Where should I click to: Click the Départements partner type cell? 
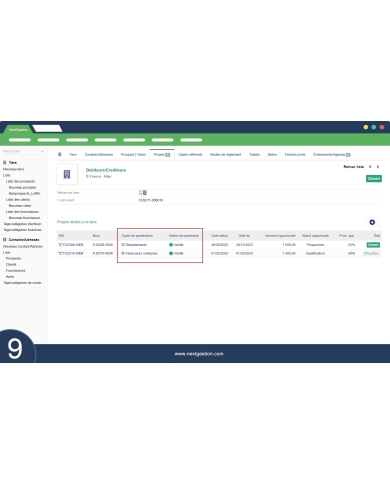coord(134,245)
